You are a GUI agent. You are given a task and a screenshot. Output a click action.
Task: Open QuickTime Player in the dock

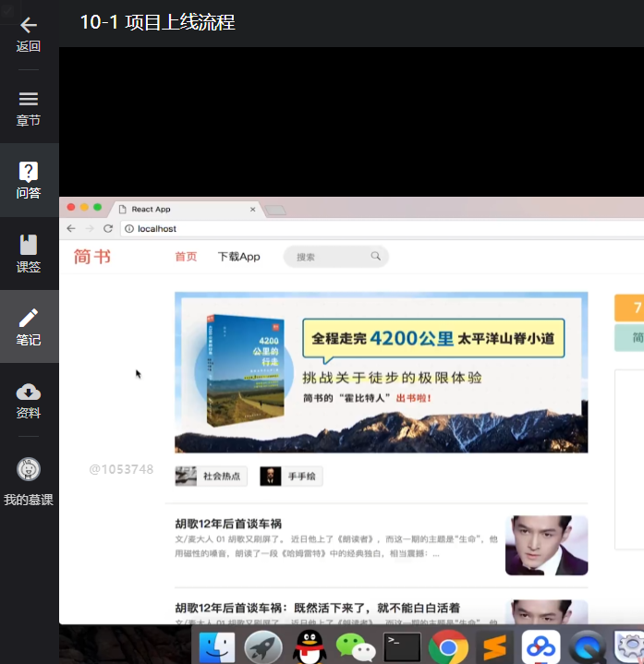[x=588, y=646]
